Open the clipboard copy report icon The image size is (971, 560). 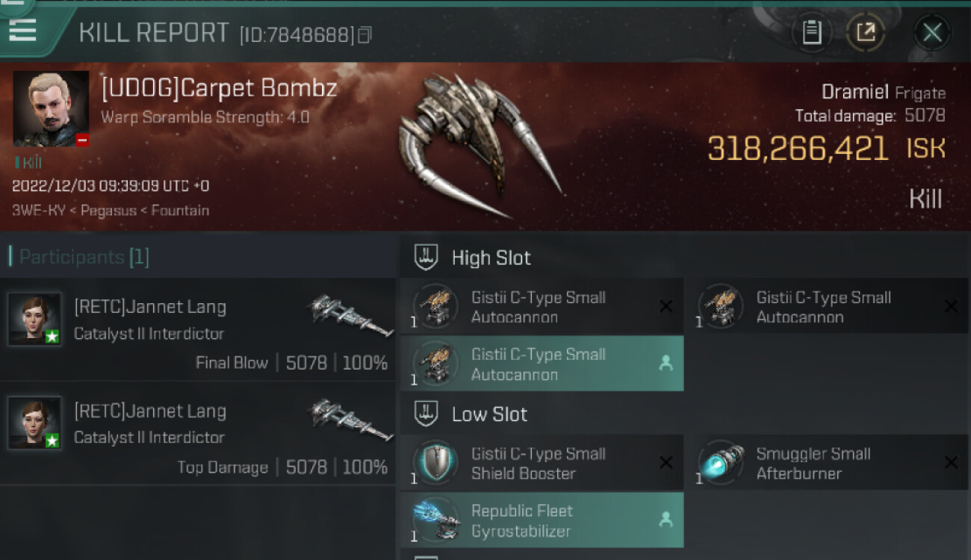pos(812,32)
